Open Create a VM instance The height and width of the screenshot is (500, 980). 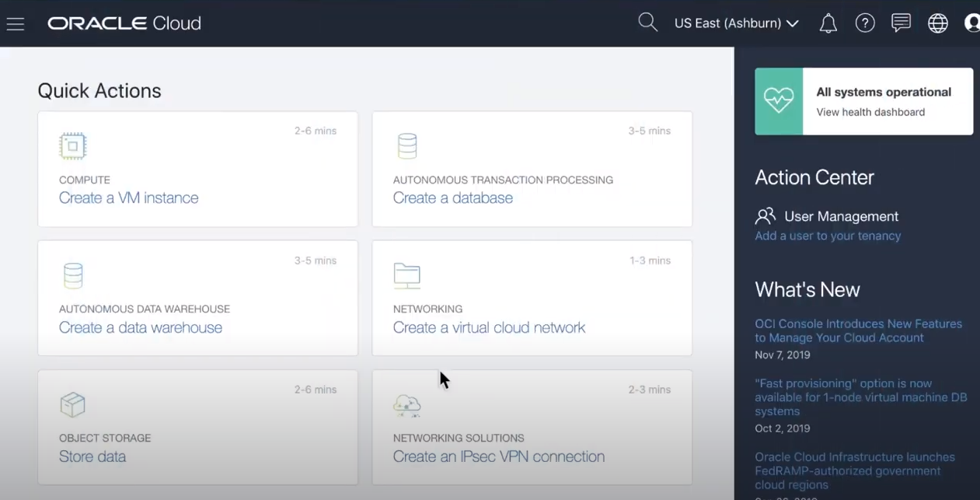tap(128, 198)
